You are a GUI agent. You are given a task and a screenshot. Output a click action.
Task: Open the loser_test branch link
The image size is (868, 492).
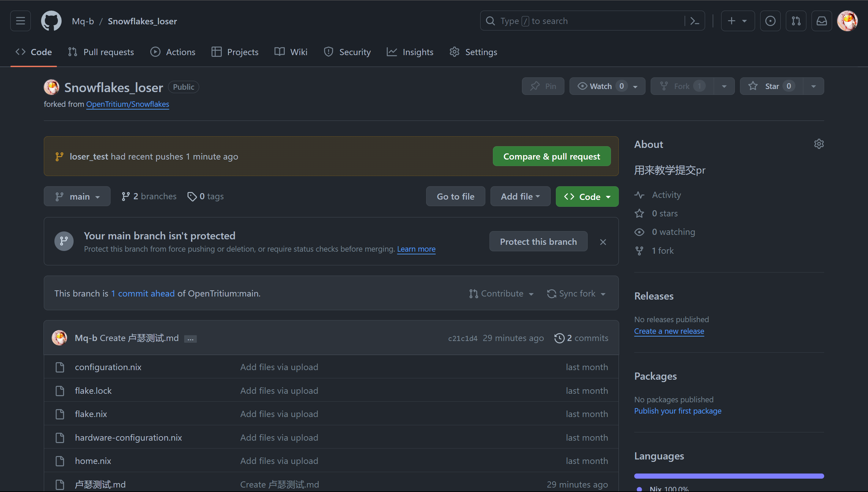click(89, 156)
